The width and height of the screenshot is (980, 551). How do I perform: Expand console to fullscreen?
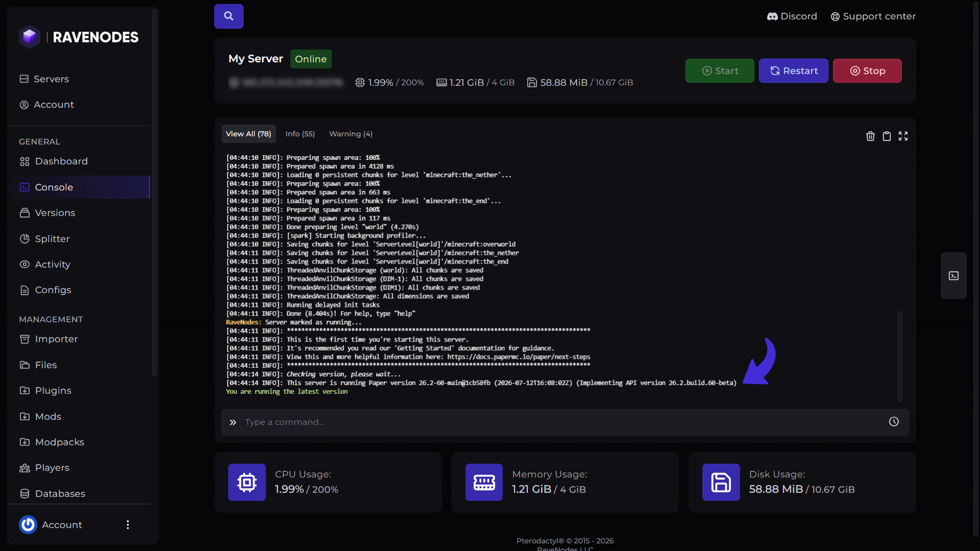pos(903,136)
